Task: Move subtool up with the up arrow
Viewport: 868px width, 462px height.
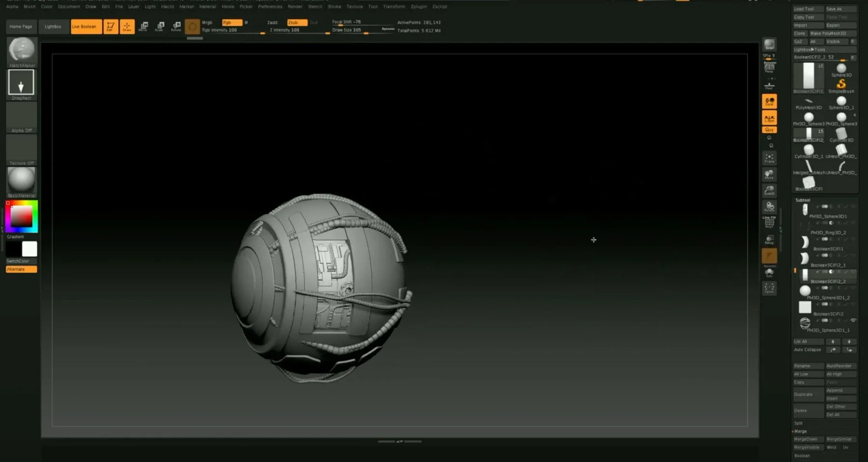Action: [x=833, y=341]
